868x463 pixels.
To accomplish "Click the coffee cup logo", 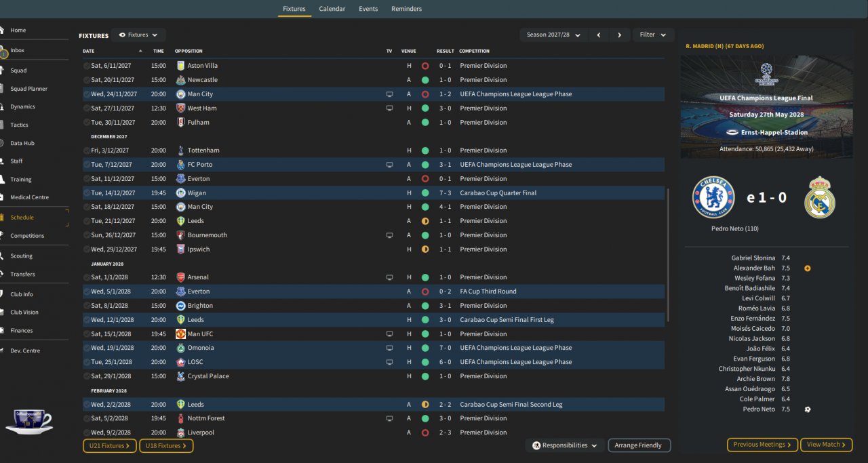I will (x=28, y=421).
